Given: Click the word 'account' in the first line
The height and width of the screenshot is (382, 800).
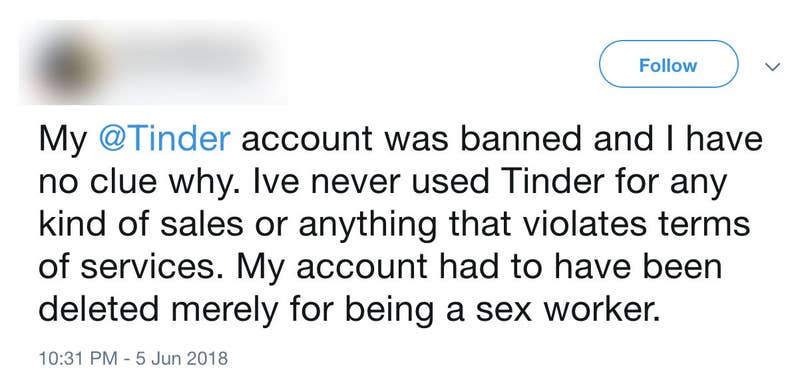Looking at the screenshot, I should point(307,140).
